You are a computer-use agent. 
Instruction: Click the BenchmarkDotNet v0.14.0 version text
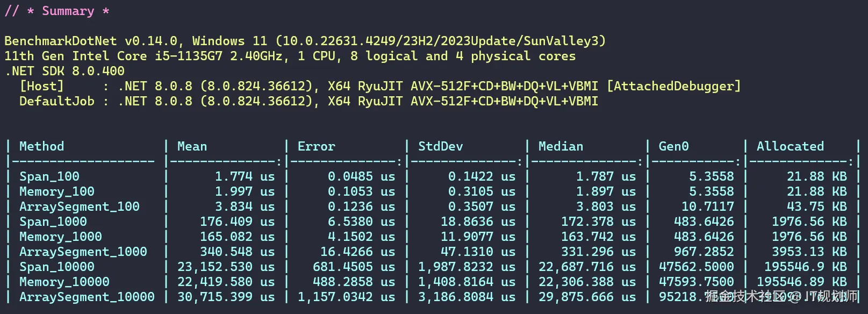(x=91, y=41)
